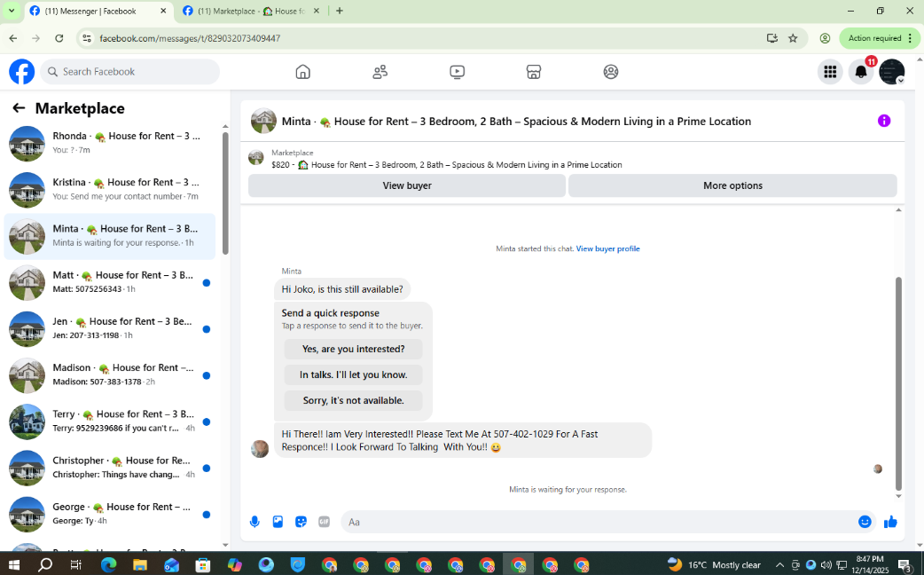This screenshot has width=924, height=575.
Task: Click listing thumbnail beside $820 price
Action: tap(255, 158)
